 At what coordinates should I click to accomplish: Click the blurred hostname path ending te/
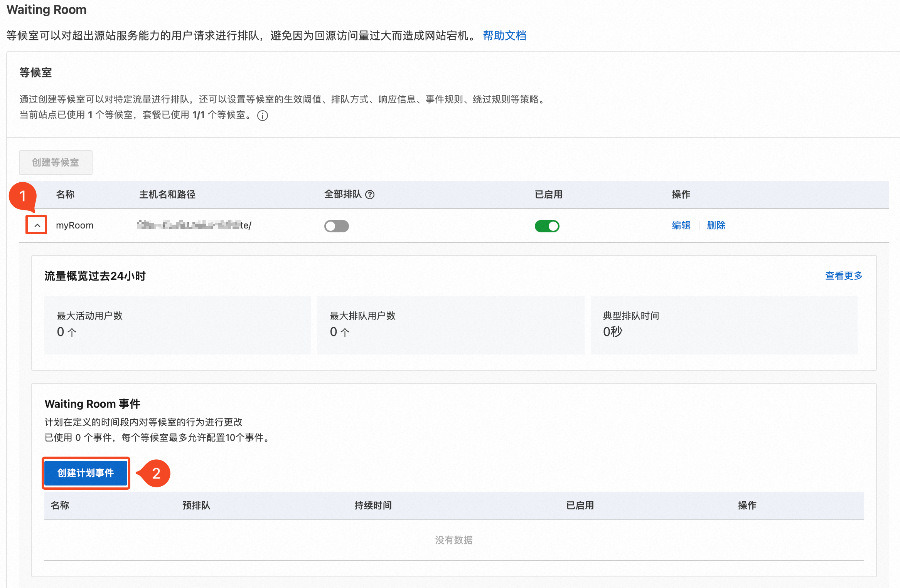pos(194,225)
